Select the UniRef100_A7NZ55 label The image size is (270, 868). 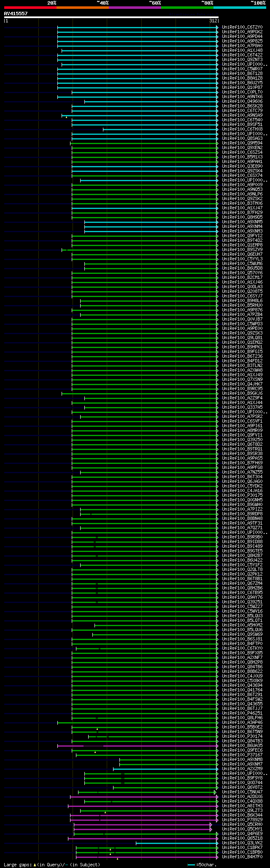pos(242,472)
